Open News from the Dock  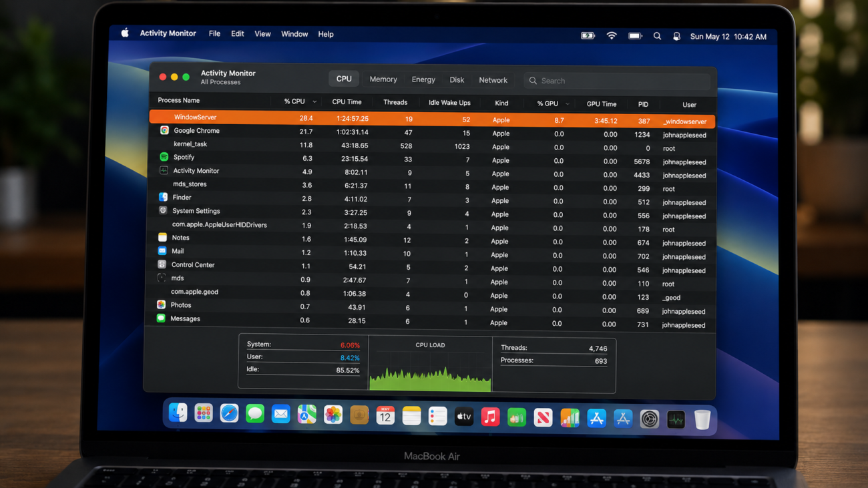point(543,418)
